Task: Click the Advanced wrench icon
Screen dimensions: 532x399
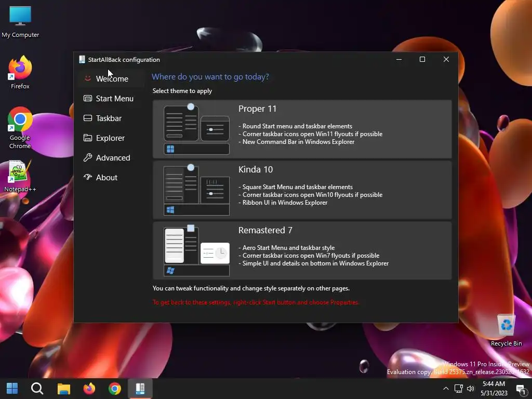Action: pyautogui.click(x=87, y=157)
